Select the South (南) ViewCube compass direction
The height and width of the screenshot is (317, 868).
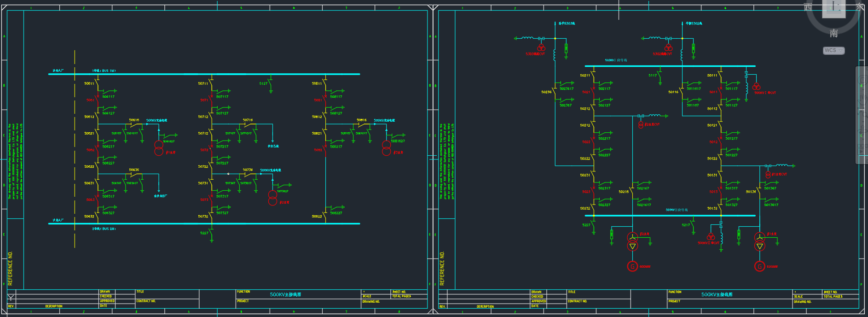[x=833, y=33]
